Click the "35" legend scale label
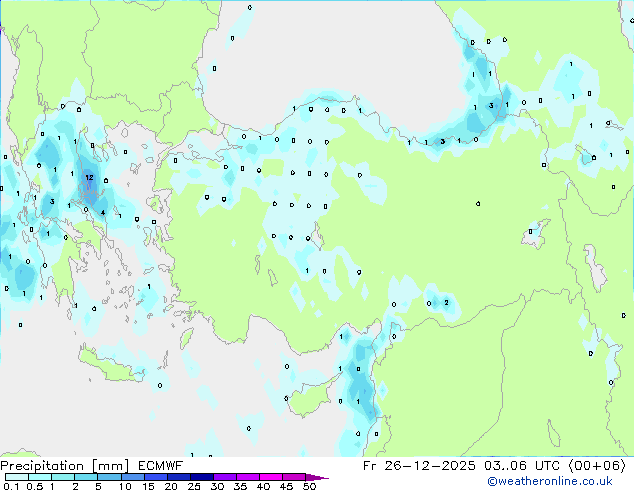This screenshot has height=490, width=634. point(240,486)
